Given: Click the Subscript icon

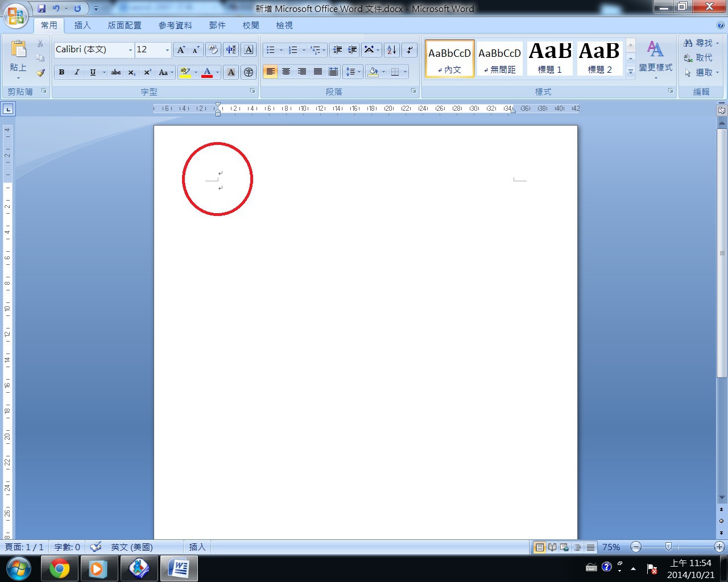Looking at the screenshot, I should [131, 72].
